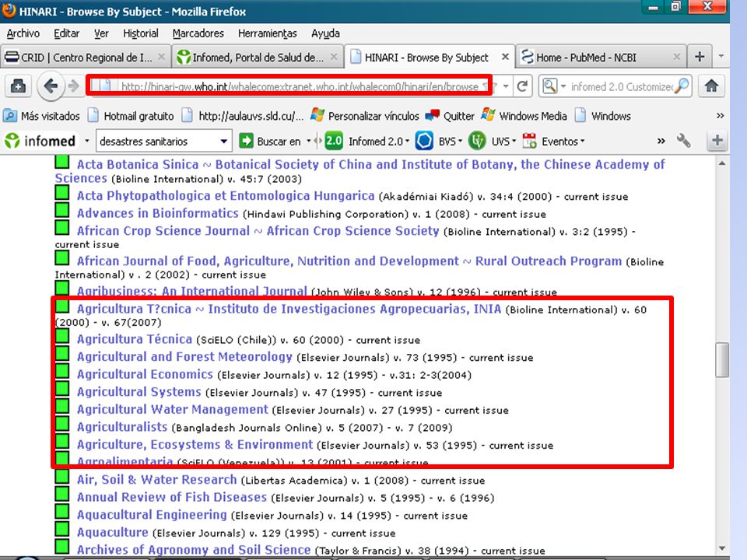Open the Archivo menu
Screen dimensions: 747x560
[x=23, y=33]
